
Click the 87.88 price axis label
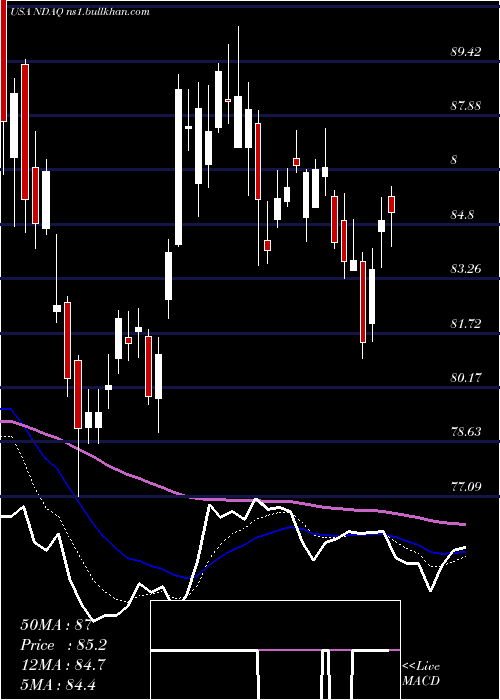click(466, 106)
